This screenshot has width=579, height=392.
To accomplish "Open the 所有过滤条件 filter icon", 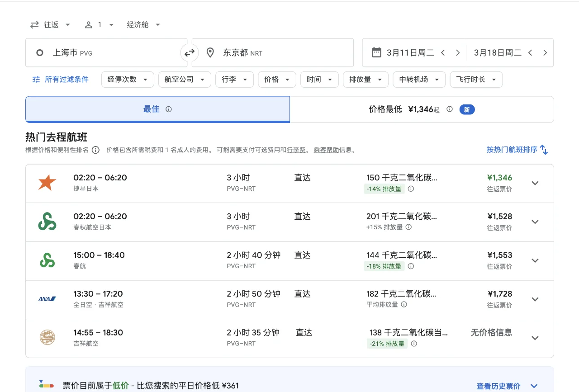I will pos(36,80).
